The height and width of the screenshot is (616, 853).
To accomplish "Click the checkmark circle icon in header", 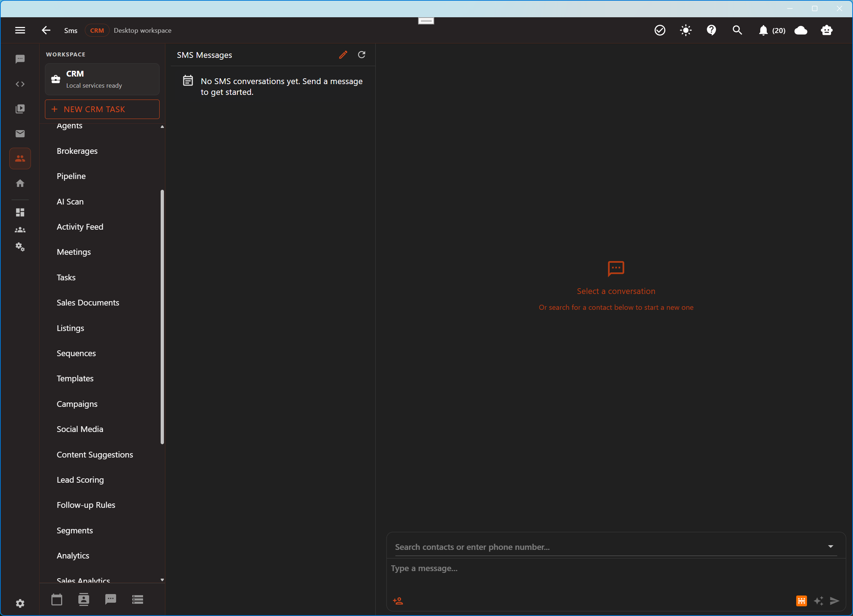I will coord(660,30).
